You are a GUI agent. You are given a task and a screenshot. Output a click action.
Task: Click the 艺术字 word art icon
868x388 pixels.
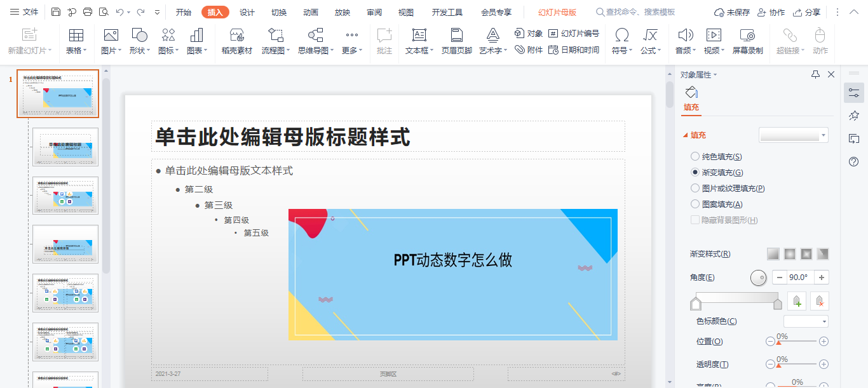(493, 35)
